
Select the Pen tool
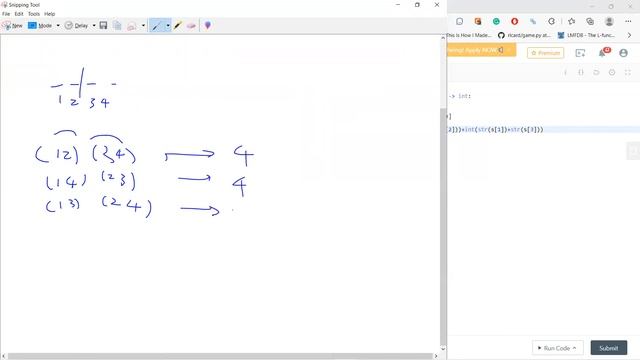tap(156, 25)
